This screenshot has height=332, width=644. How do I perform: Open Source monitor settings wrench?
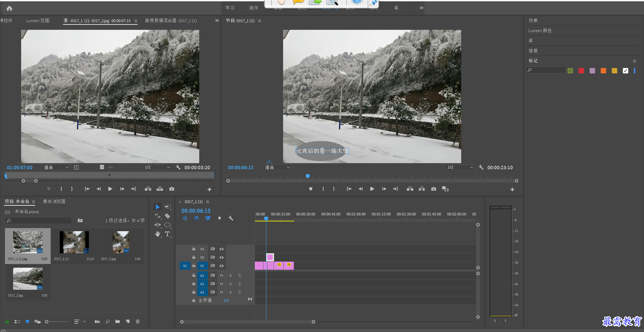178,167
